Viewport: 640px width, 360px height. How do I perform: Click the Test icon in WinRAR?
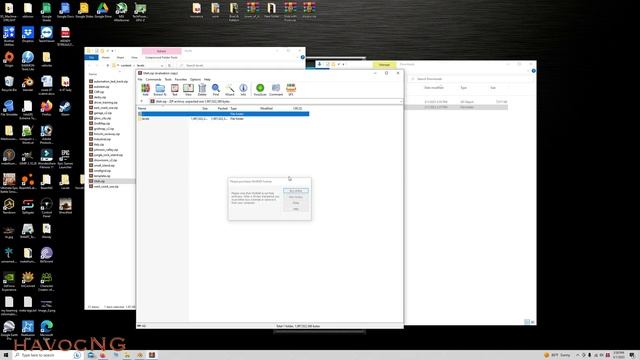point(175,89)
